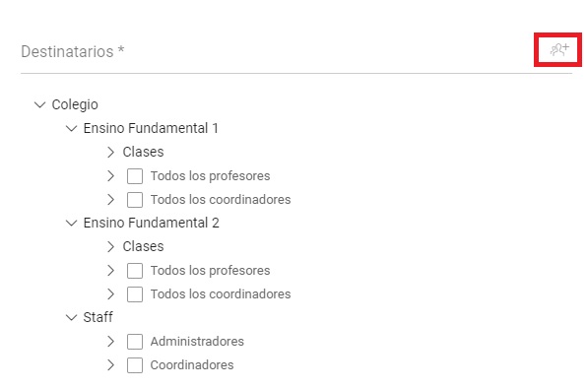This screenshot has height=389, width=588.
Task: Check the Coordinadores checkbox under Staff
Action: tap(135, 365)
